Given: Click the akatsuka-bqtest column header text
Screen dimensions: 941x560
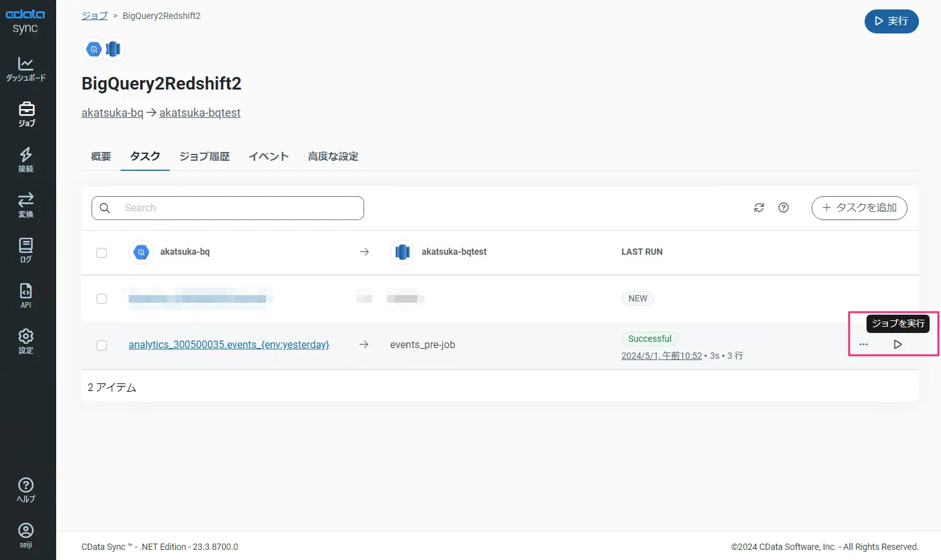Looking at the screenshot, I should pyautogui.click(x=454, y=252).
